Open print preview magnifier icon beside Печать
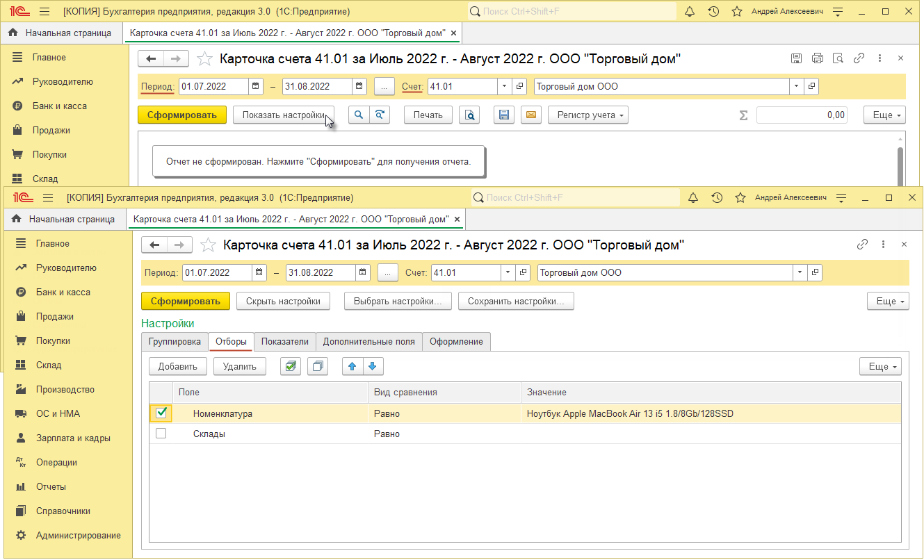 [x=471, y=115]
